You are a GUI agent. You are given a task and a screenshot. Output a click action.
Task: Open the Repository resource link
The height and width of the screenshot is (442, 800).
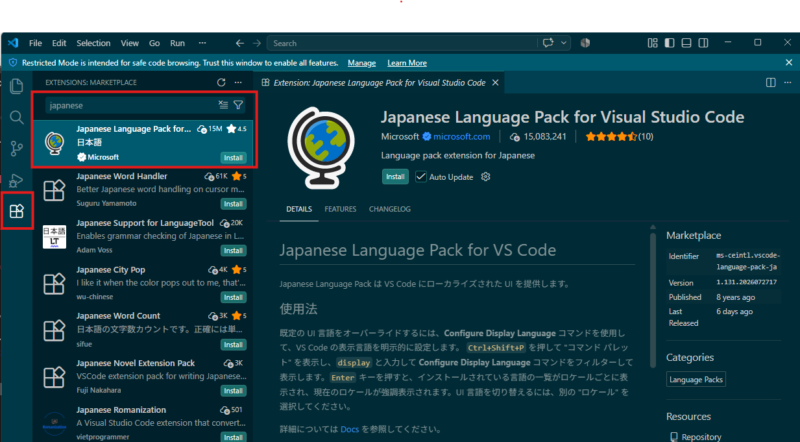pyautogui.click(x=701, y=437)
